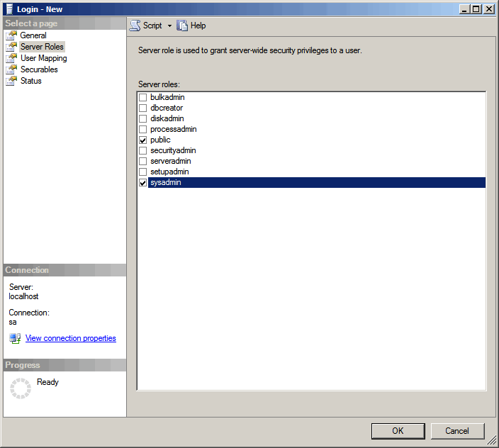This screenshot has width=499, height=448.
Task: Click the Securables page icon
Action: tap(11, 69)
